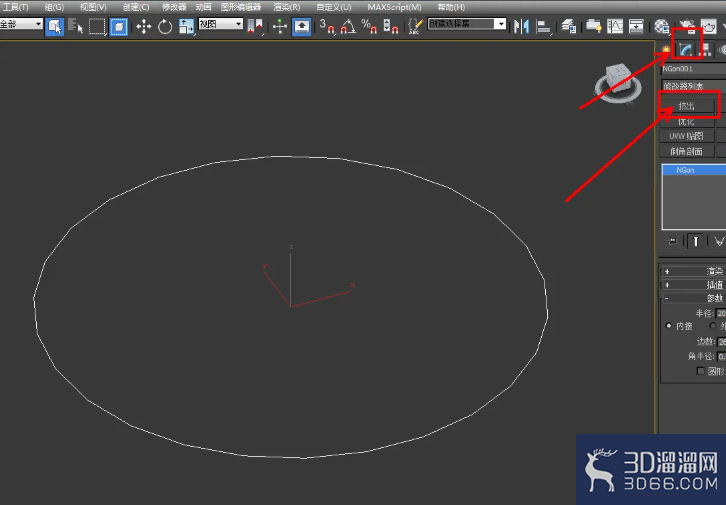726x505 pixels.
Task: Click the Mirror tool icon
Action: click(x=521, y=26)
